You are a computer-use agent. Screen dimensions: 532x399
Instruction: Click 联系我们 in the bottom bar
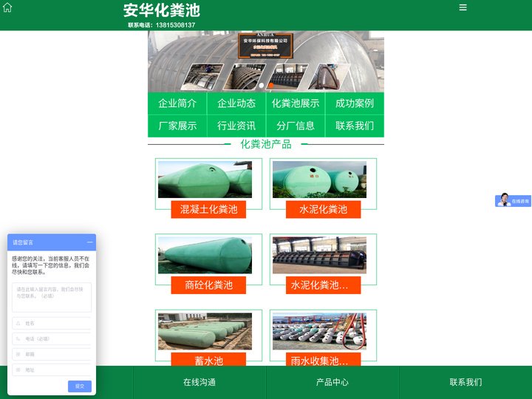(x=465, y=383)
